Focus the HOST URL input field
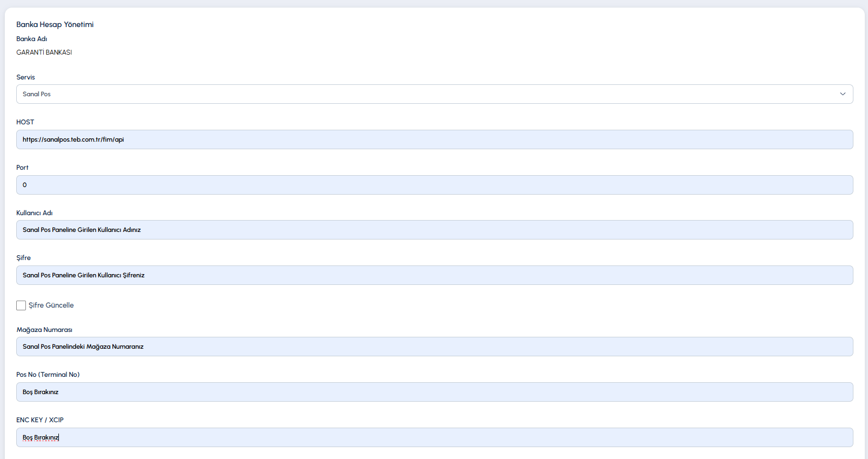The image size is (868, 459). [435, 139]
